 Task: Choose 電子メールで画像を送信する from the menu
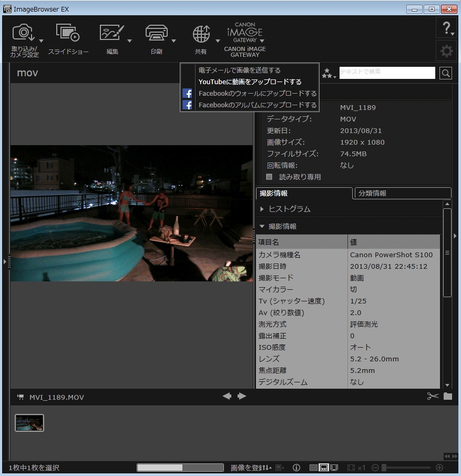[239, 70]
